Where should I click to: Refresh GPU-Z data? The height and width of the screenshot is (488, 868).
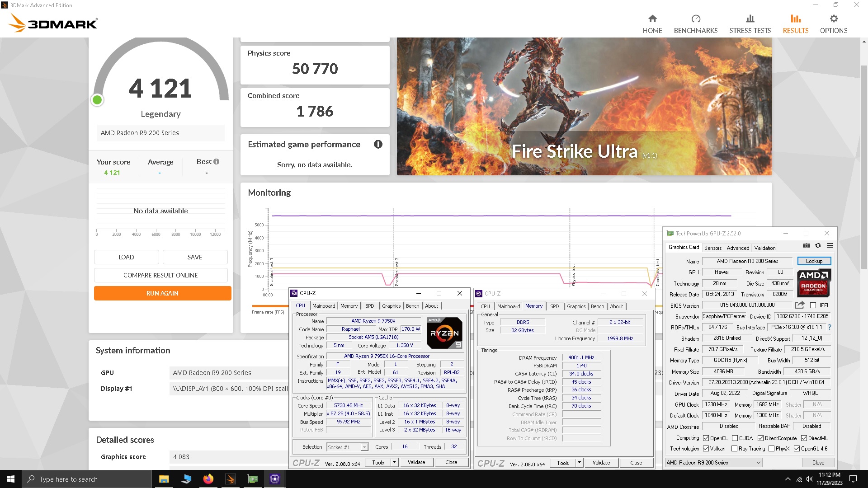818,245
